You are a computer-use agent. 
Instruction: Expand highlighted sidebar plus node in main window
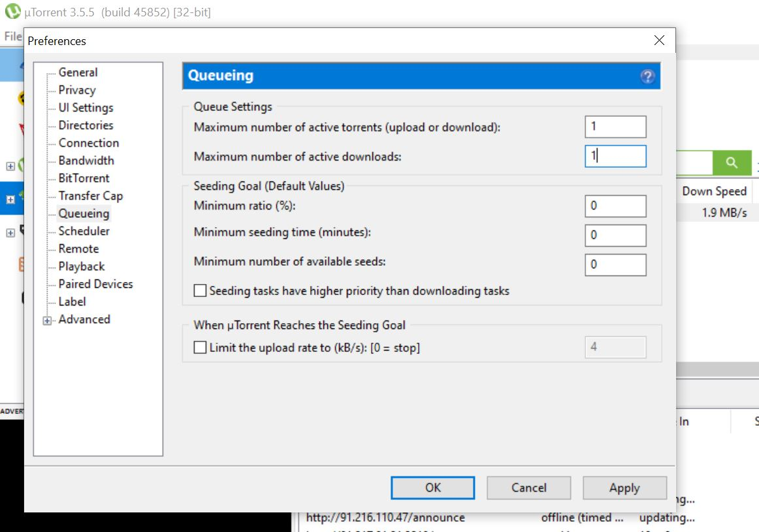click(x=10, y=199)
